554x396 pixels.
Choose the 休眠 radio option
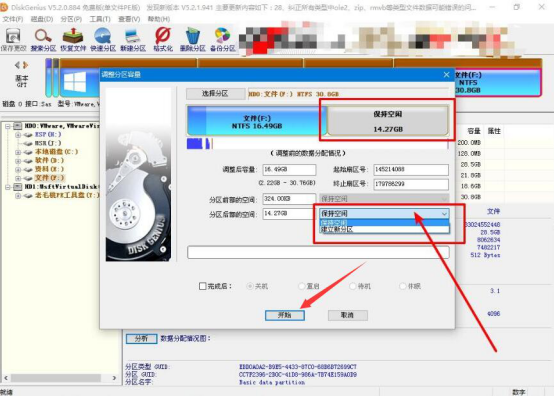[x=402, y=286]
